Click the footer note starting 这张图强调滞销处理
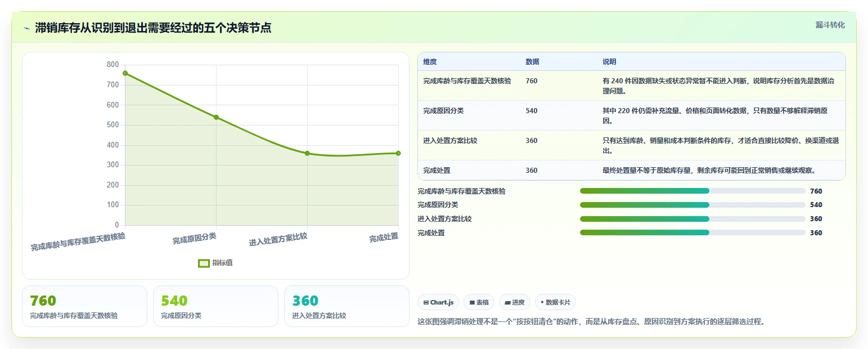 pyautogui.click(x=591, y=322)
